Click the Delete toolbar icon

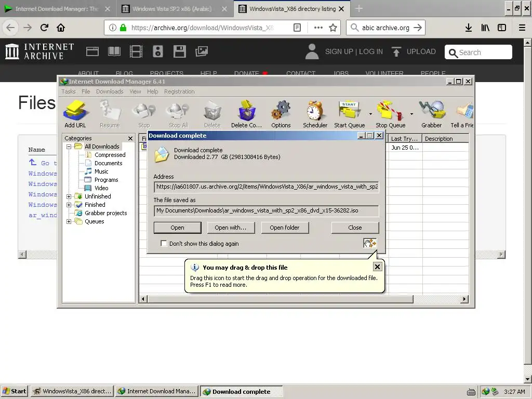point(212,111)
